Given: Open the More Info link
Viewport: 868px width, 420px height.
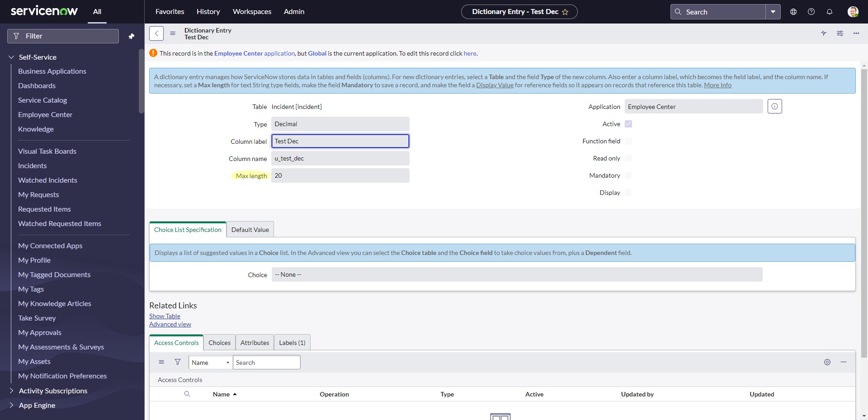Looking at the screenshot, I should point(717,85).
